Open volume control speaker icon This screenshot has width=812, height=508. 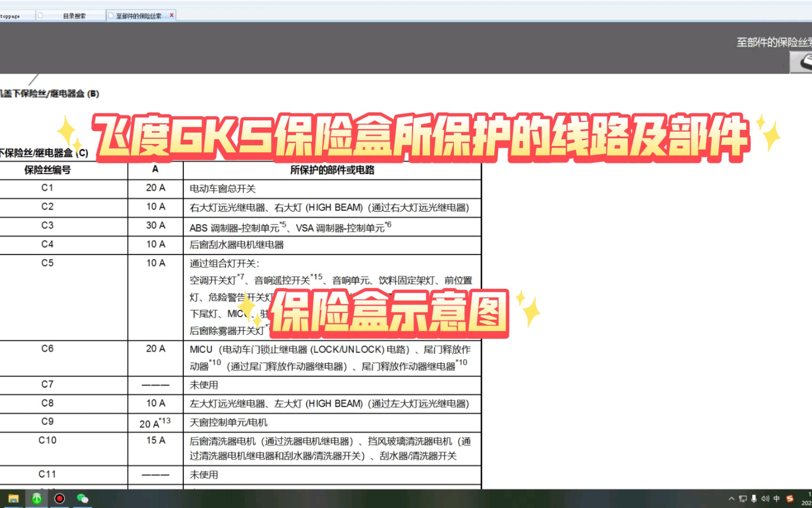765,499
